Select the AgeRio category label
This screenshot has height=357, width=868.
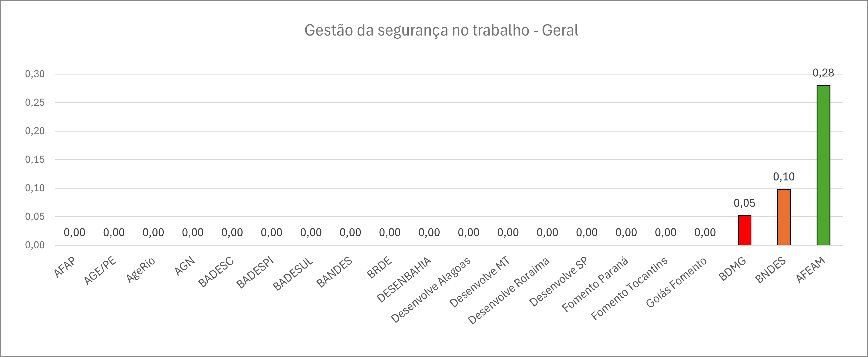(x=141, y=270)
